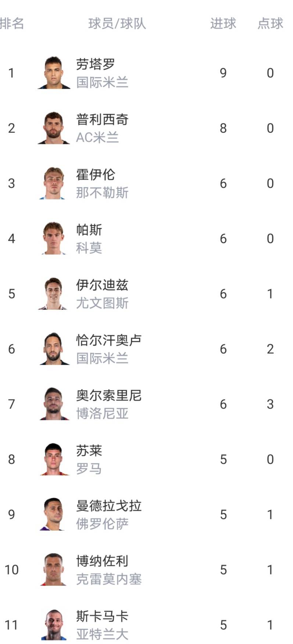Sort by the 进球 column header
293x644 pixels.
pos(223,24)
